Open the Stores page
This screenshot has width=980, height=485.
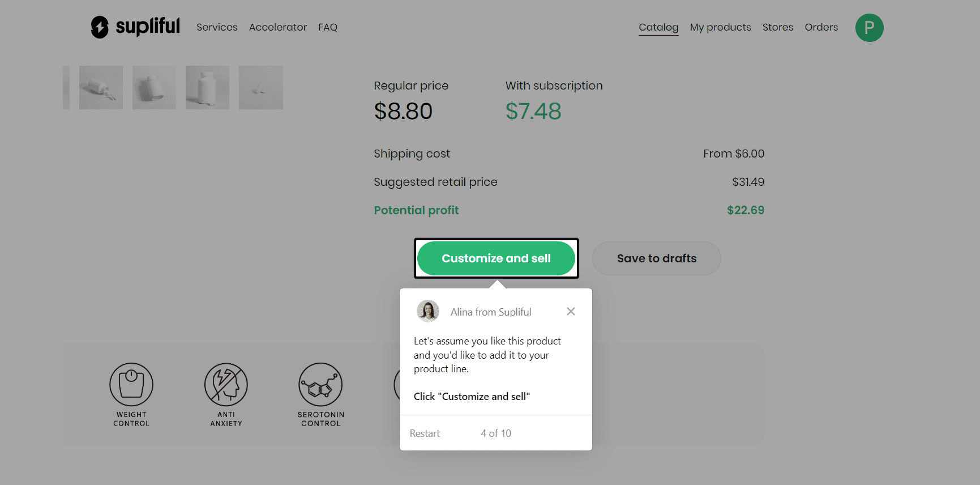[777, 27]
